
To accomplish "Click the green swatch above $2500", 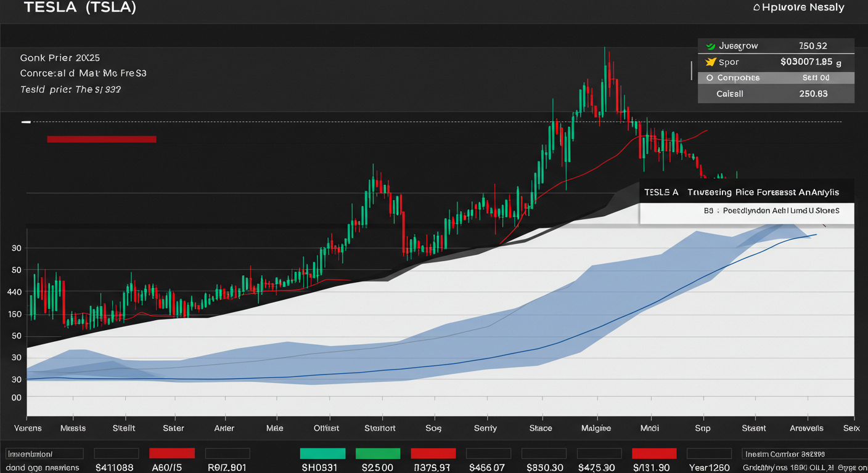I will (x=378, y=453).
